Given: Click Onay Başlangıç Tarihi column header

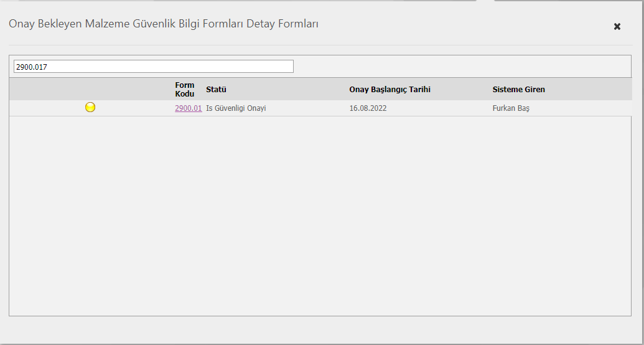Looking at the screenshot, I should coord(390,89).
